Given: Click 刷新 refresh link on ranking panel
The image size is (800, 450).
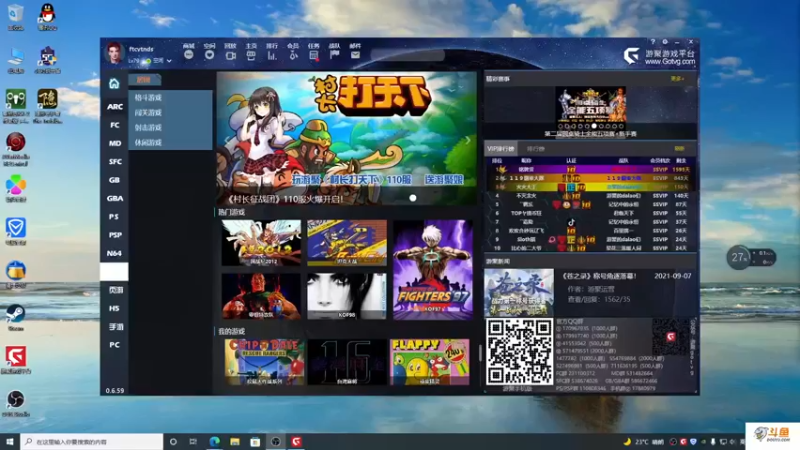Looking at the screenshot, I should [x=679, y=149].
